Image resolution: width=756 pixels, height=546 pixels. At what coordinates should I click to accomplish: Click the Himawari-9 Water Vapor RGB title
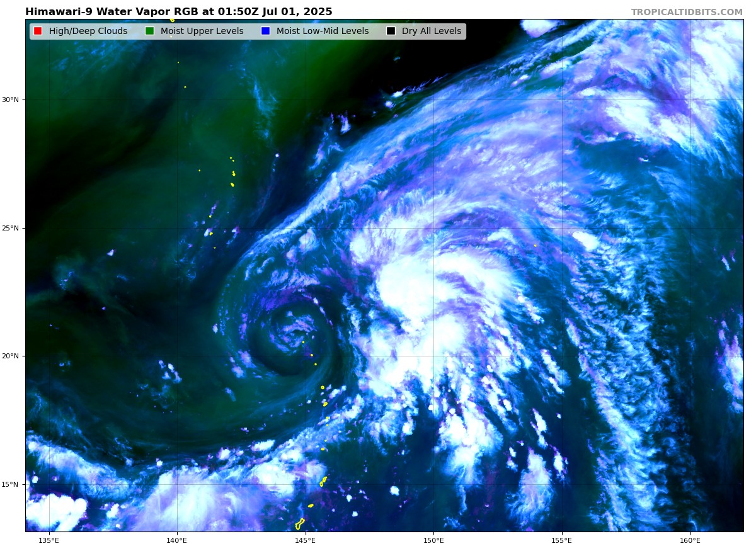pos(179,12)
